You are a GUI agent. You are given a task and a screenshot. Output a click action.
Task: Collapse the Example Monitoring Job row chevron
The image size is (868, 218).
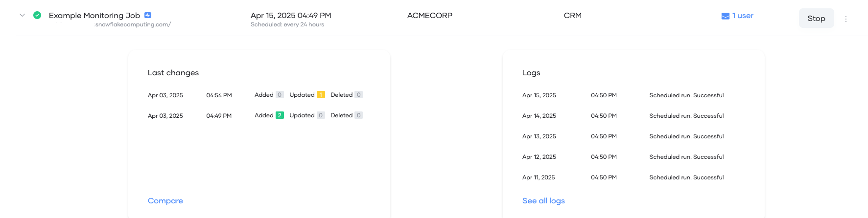[x=22, y=15]
